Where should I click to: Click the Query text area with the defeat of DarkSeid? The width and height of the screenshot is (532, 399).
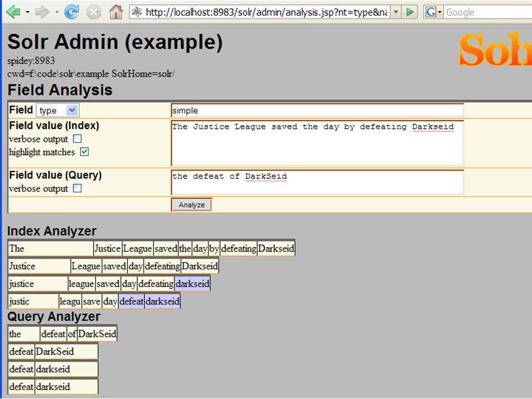317,182
